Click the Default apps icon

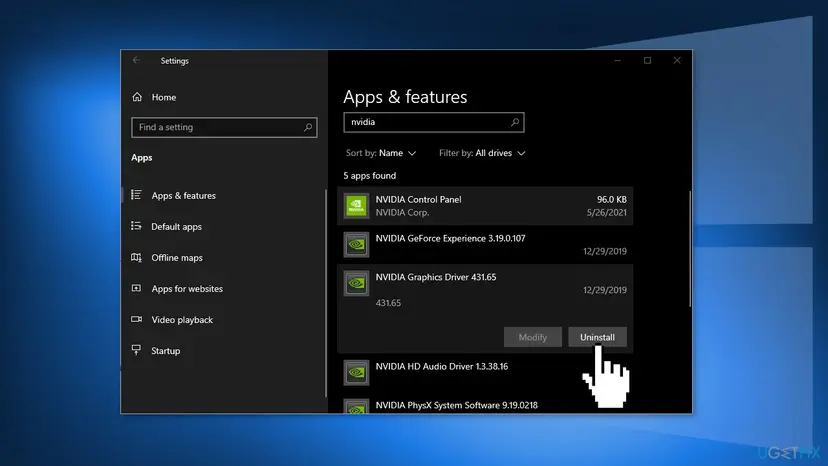[136, 226]
